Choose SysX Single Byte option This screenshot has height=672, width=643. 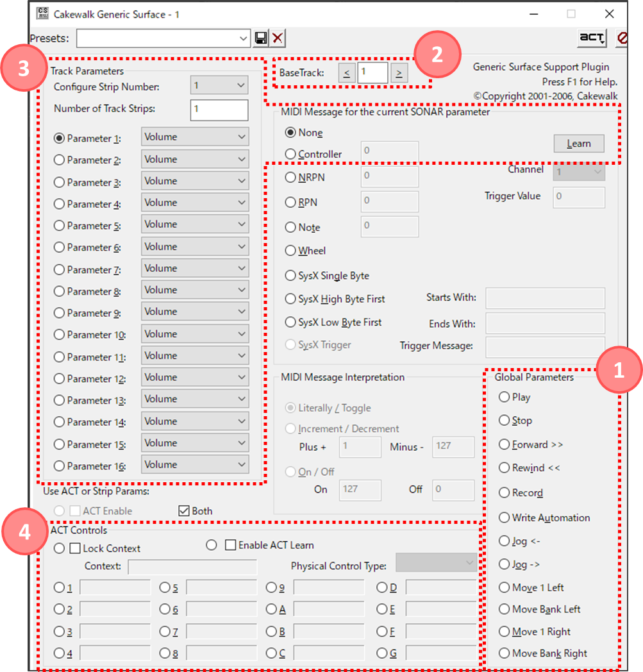290,276
